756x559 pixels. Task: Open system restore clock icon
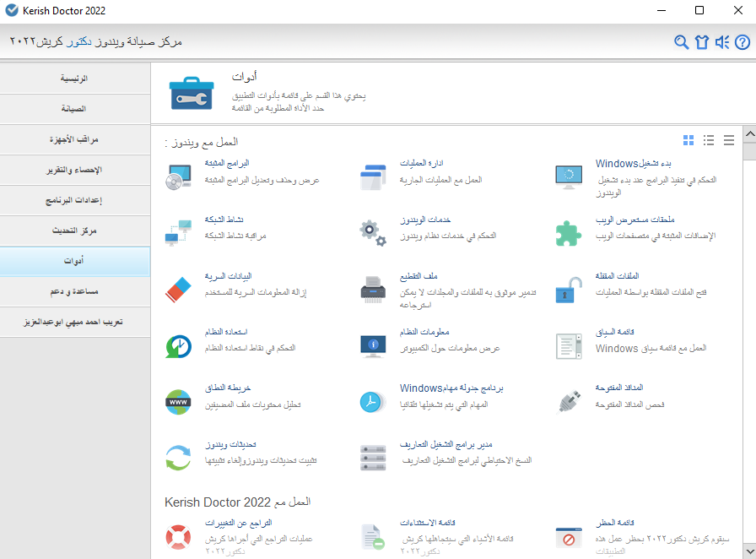pyautogui.click(x=178, y=346)
